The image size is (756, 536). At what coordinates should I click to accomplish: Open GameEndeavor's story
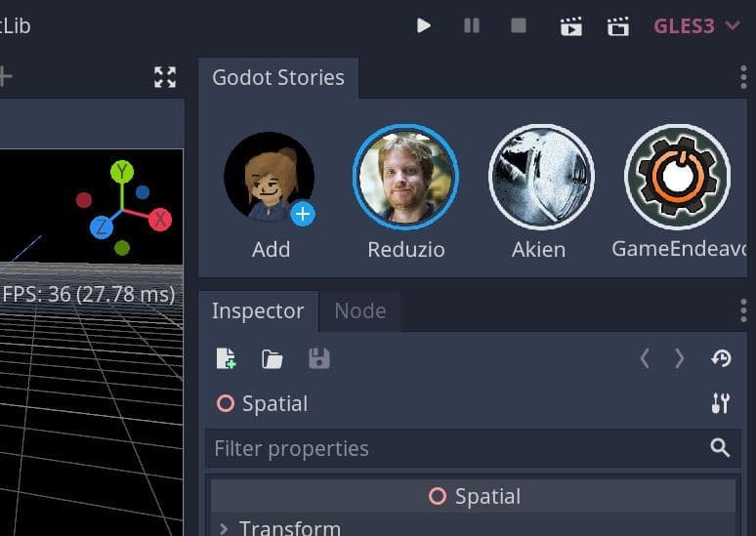(x=678, y=177)
